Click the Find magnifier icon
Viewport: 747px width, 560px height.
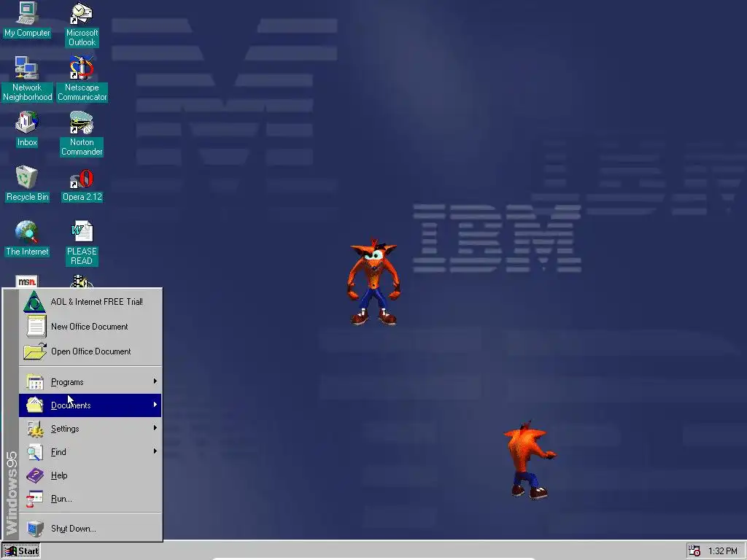[35, 452]
